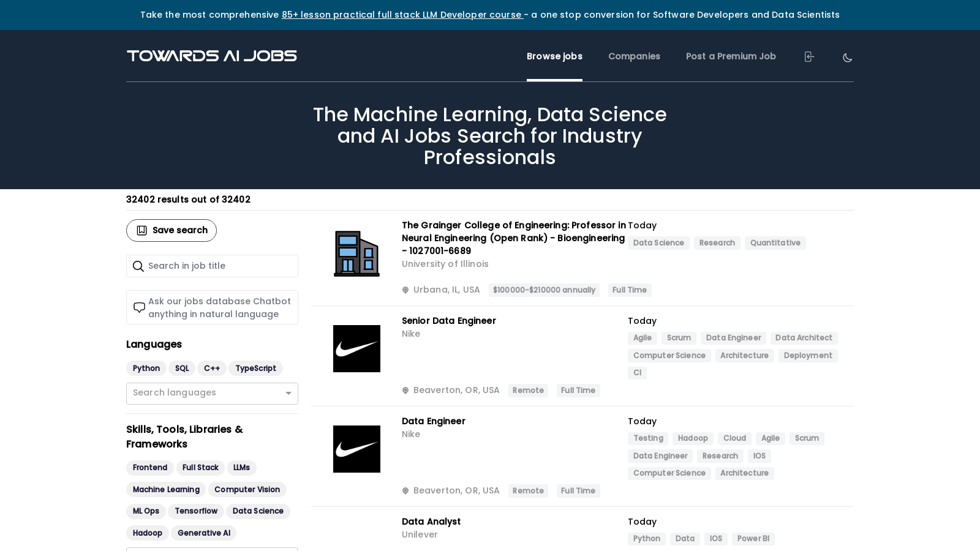
Task: Select the Tensorflow skill chip
Action: point(196,511)
